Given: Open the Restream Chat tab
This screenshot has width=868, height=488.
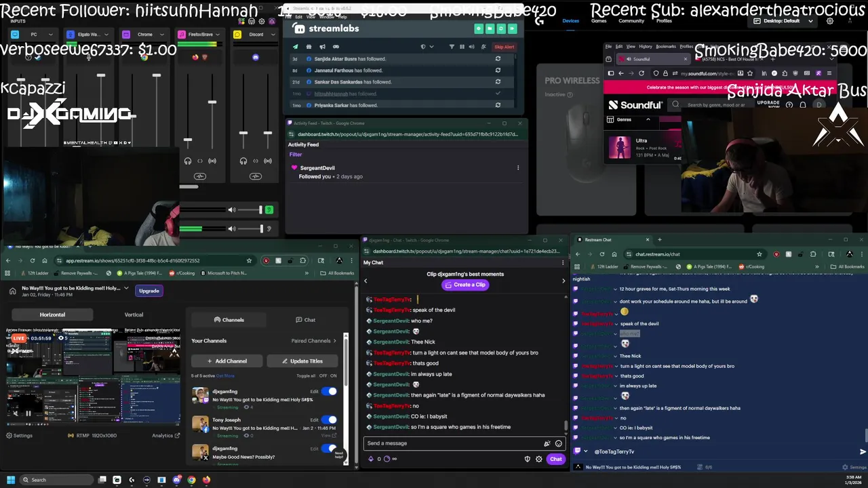Looking at the screenshot, I should [305, 320].
